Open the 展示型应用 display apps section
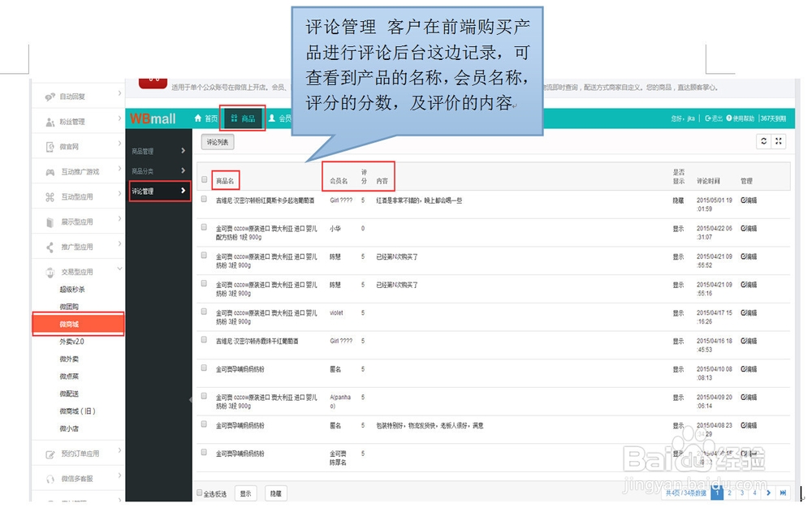 [49, 221]
